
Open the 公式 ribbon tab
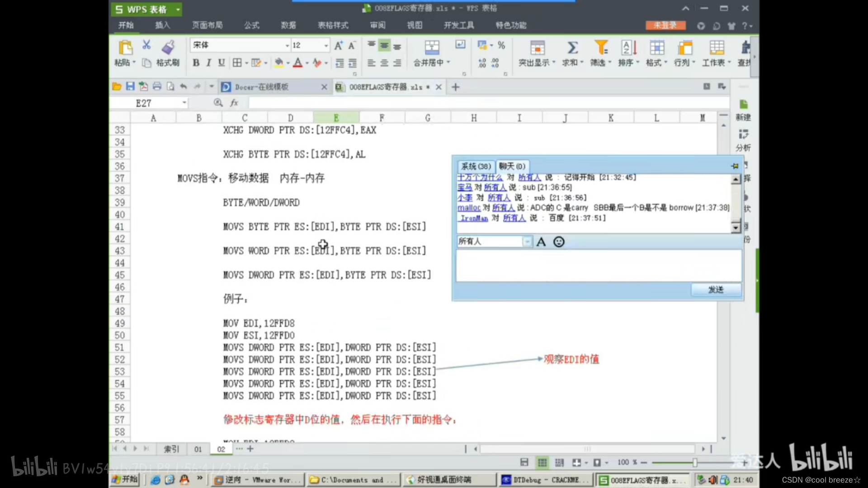coord(252,25)
